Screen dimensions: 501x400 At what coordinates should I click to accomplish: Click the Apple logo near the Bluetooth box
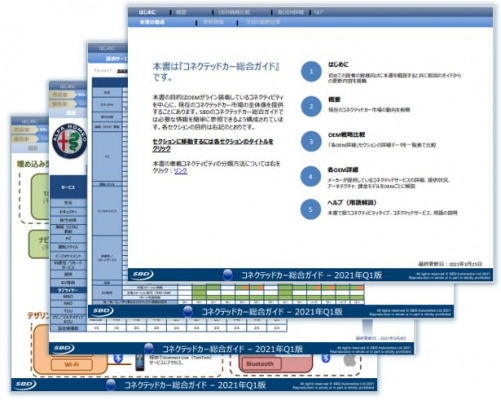350,360
